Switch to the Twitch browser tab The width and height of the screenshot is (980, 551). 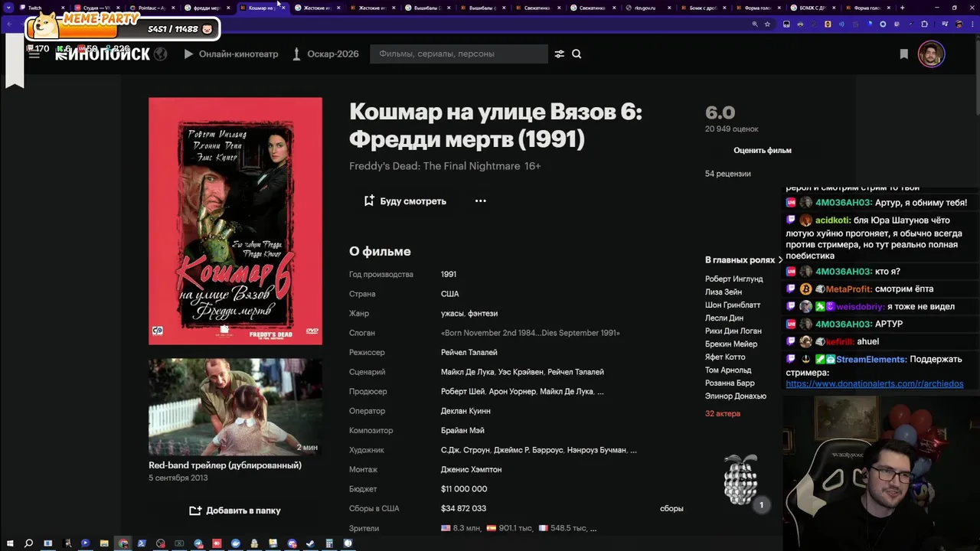[42, 8]
